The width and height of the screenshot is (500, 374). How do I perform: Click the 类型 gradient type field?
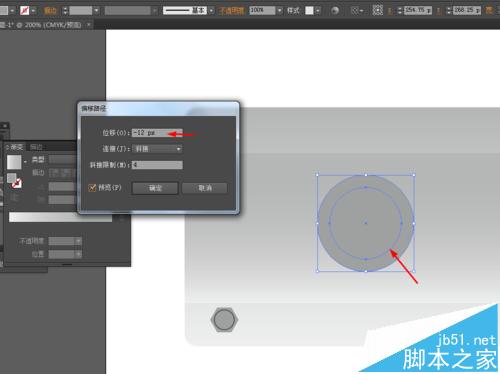pyautogui.click(x=63, y=160)
